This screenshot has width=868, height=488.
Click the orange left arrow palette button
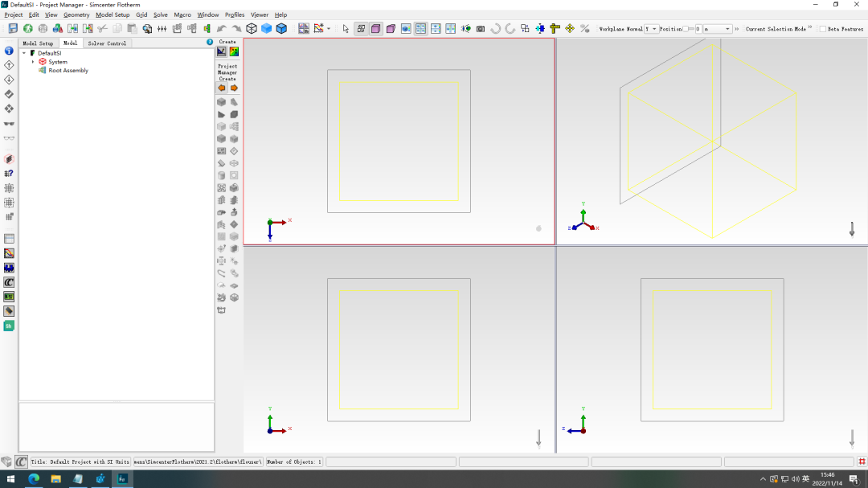tap(222, 88)
